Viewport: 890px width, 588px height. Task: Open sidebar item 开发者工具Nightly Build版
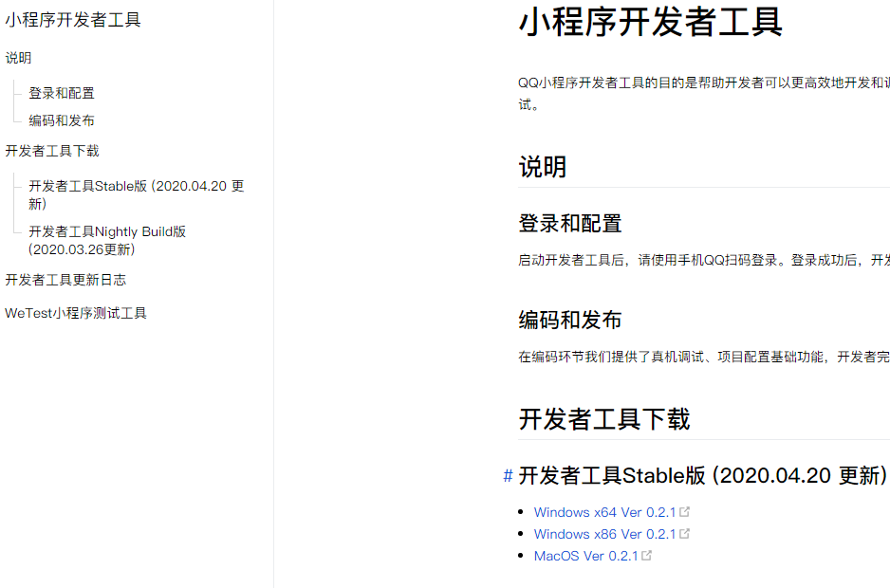[107, 240]
